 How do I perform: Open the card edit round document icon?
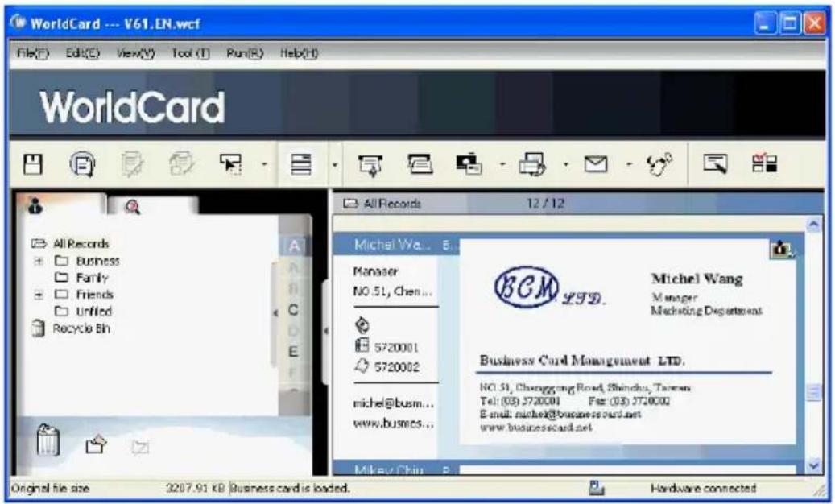pyautogui.click(x=83, y=164)
